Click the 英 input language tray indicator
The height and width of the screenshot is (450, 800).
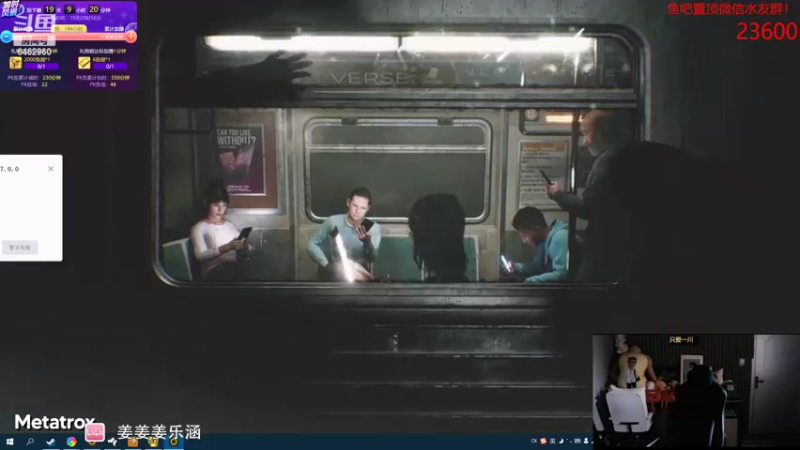coord(552,441)
